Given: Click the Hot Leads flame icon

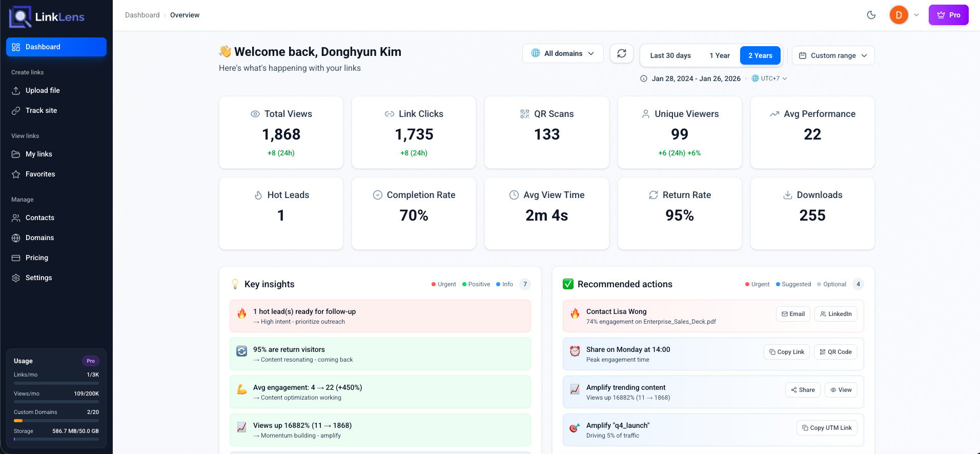Looking at the screenshot, I should pos(258,195).
